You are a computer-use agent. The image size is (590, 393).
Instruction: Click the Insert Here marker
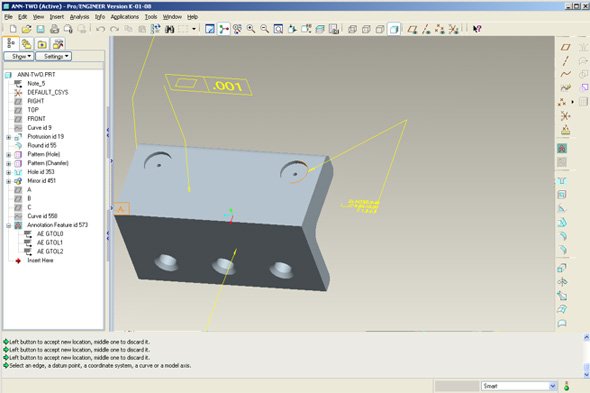[40, 260]
